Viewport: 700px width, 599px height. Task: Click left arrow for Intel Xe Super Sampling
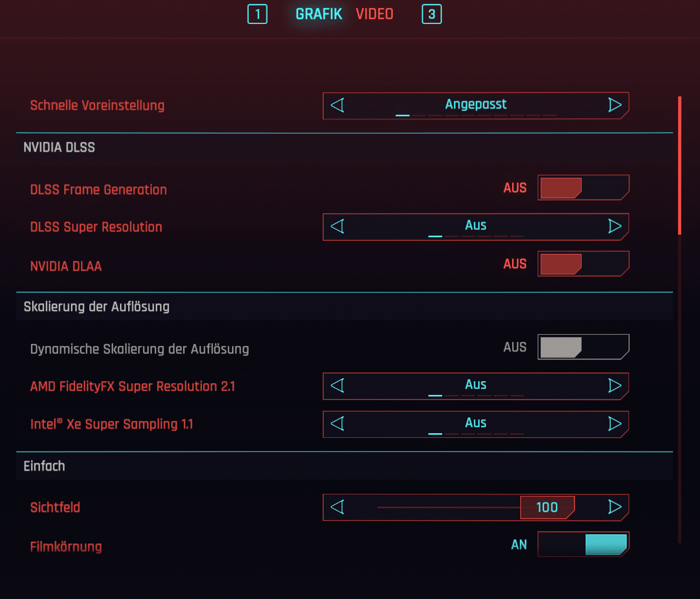[x=337, y=423]
